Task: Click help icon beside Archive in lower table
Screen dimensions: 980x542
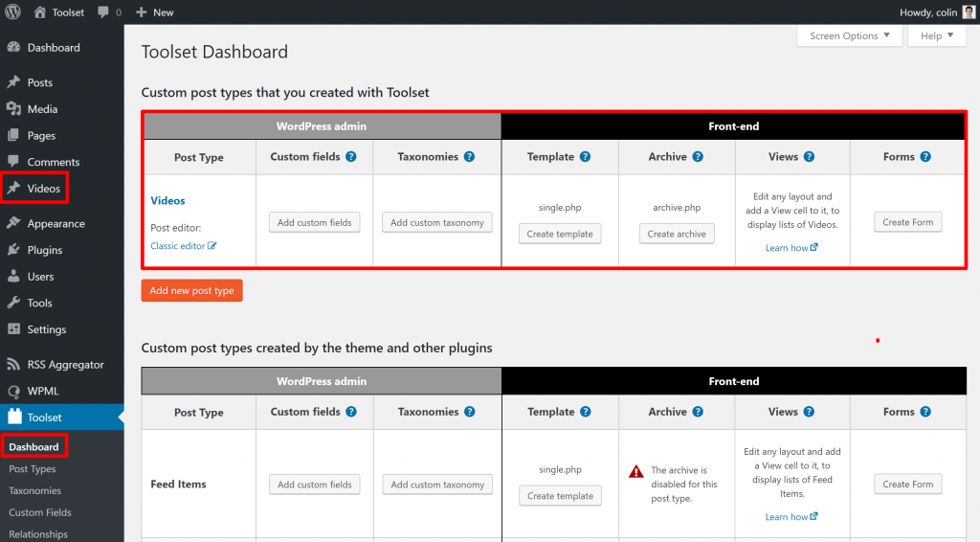Action: pos(698,412)
